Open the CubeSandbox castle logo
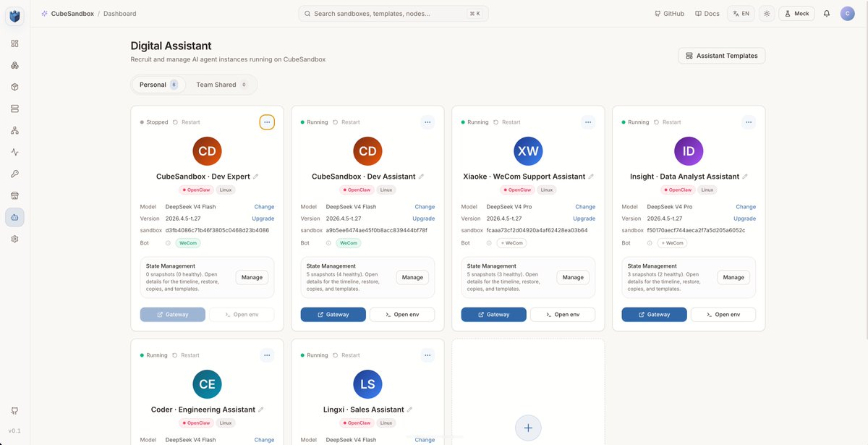This screenshot has height=445, width=868. 14,16
